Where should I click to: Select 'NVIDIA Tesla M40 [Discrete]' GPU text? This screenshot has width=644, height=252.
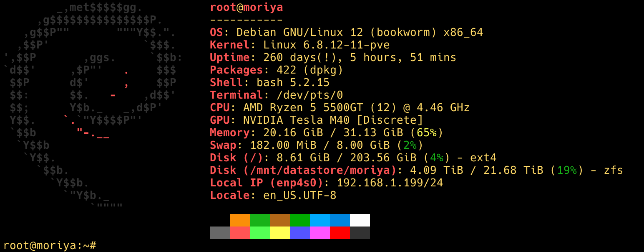click(x=333, y=120)
